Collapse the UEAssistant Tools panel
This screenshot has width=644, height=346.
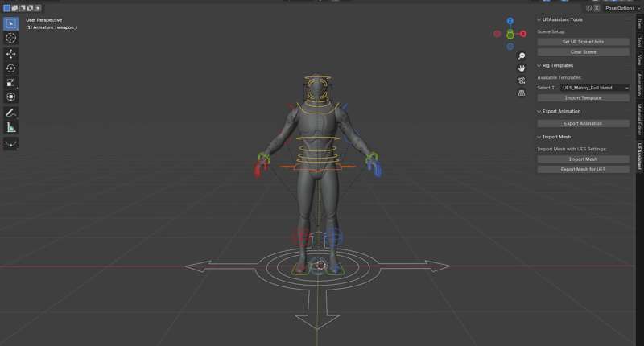click(539, 20)
